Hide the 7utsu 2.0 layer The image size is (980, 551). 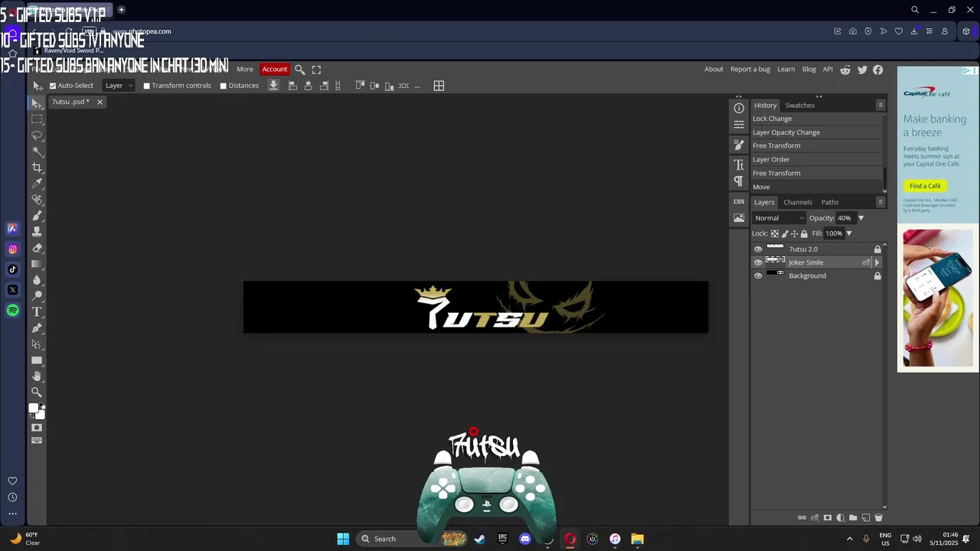758,249
